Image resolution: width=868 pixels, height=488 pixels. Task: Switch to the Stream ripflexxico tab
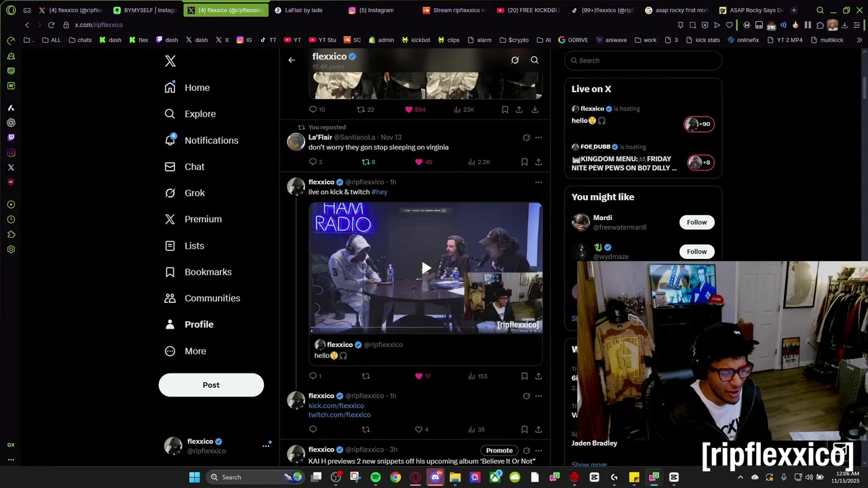(454, 10)
